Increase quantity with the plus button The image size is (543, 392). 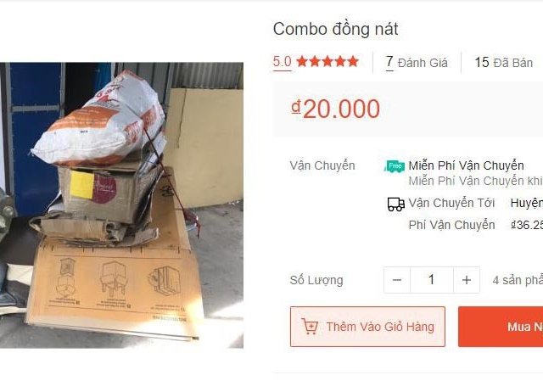click(x=466, y=280)
